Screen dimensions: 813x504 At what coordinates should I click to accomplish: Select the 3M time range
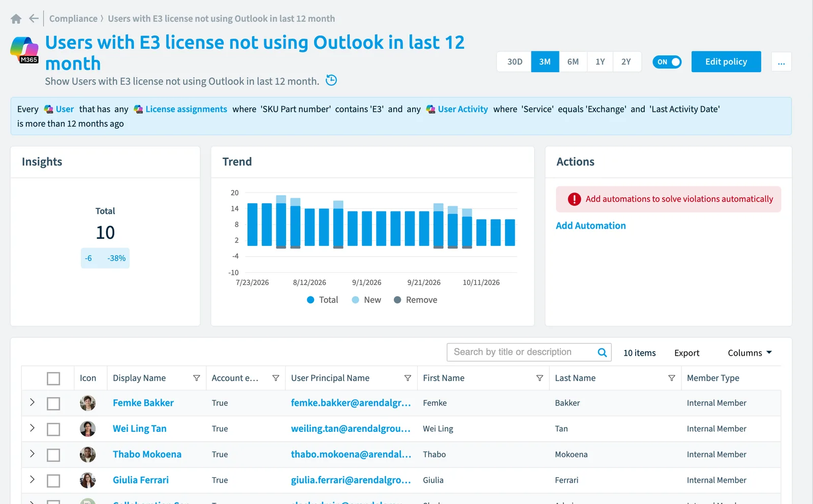[545, 62]
